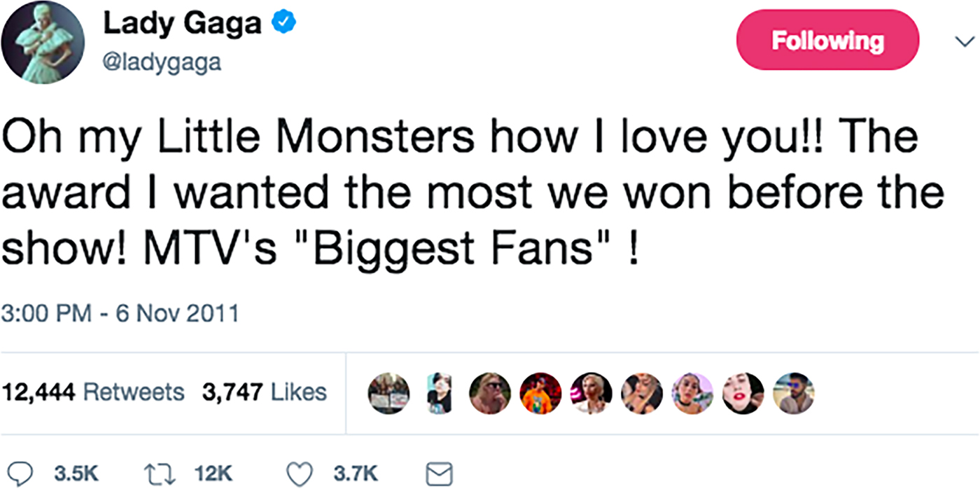View the 12,444 Retweets list
980x489 pixels.
[x=94, y=392]
